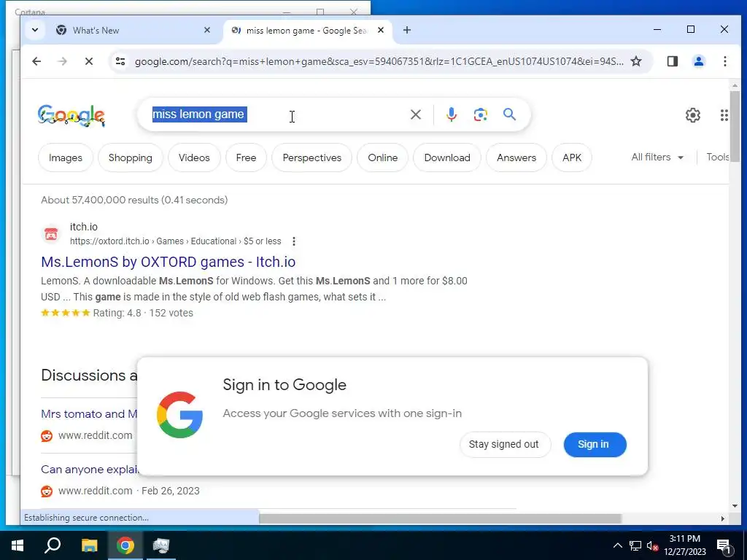
Task: Expand the All filters dropdown
Action: pyautogui.click(x=657, y=157)
